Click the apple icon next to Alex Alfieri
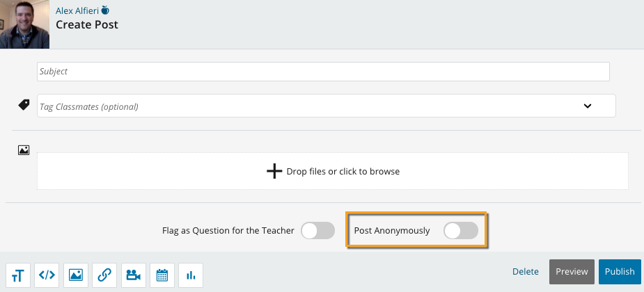 coord(105,10)
